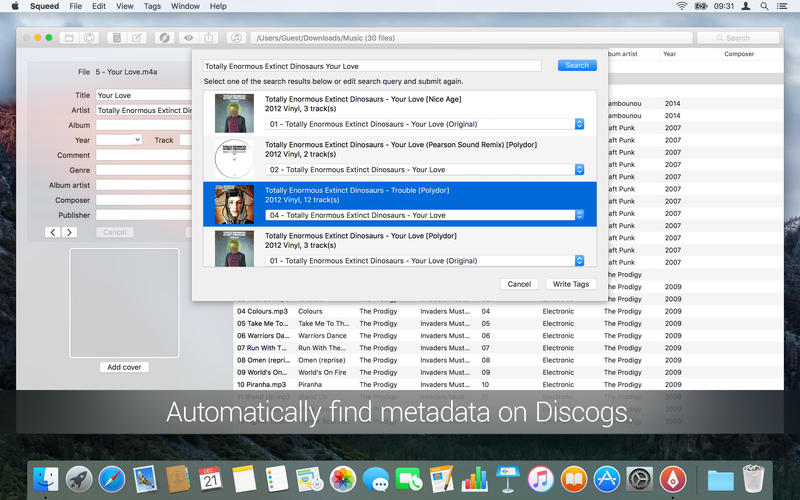Screen dimensions: 800x500
Task: Click Spotlight magnifier in menu bar
Action: (764, 6)
